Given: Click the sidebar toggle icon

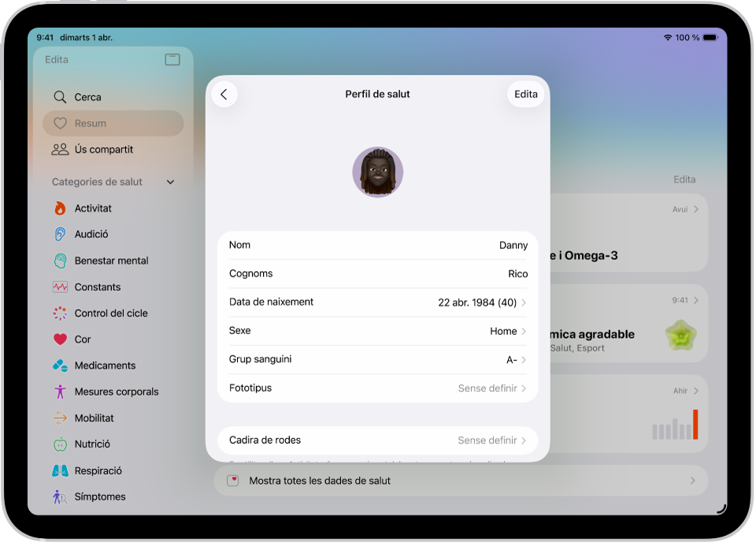Looking at the screenshot, I should point(172,59).
